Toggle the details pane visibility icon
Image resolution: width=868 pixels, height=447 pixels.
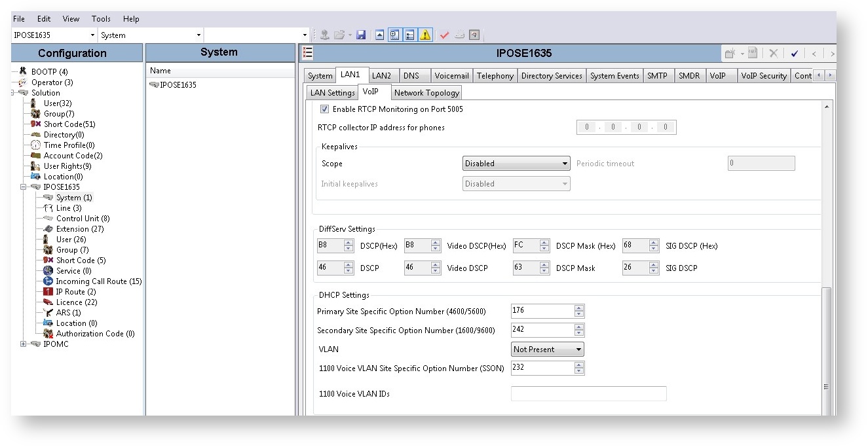click(409, 34)
